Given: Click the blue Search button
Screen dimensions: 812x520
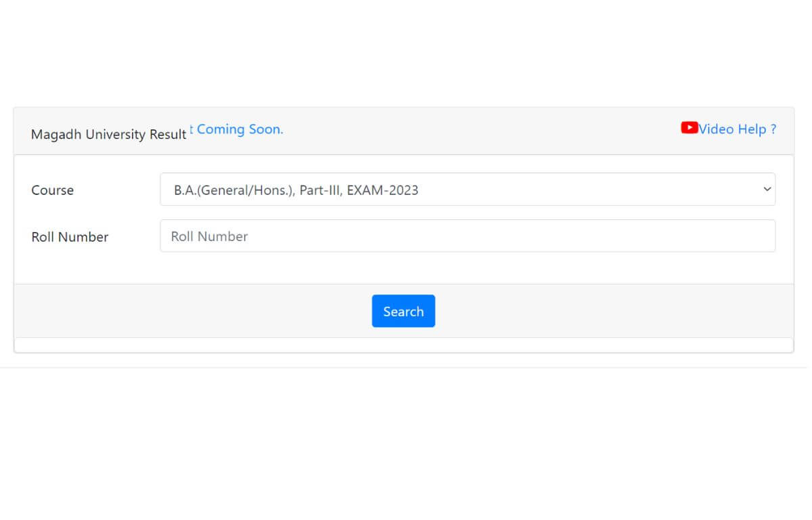Looking at the screenshot, I should pos(403,311).
